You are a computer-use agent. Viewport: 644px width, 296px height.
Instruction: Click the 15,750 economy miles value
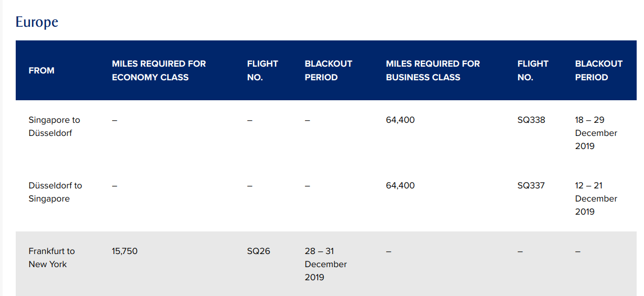click(125, 251)
